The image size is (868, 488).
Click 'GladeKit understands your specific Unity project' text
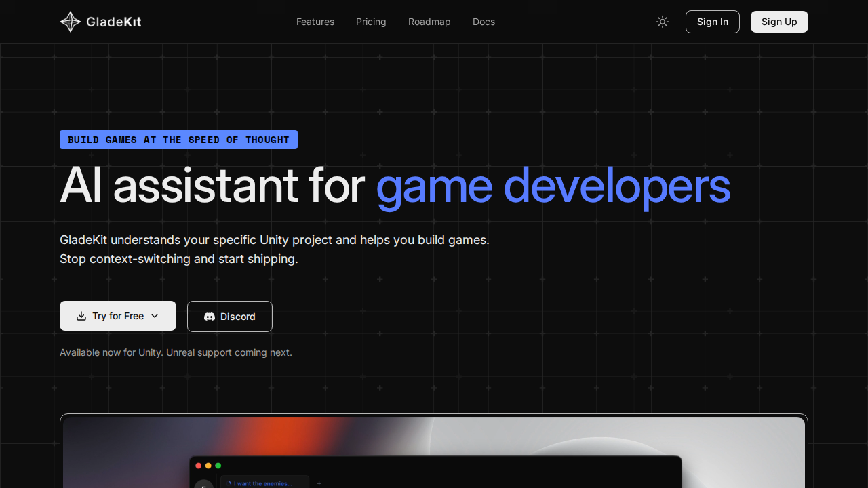275,240
